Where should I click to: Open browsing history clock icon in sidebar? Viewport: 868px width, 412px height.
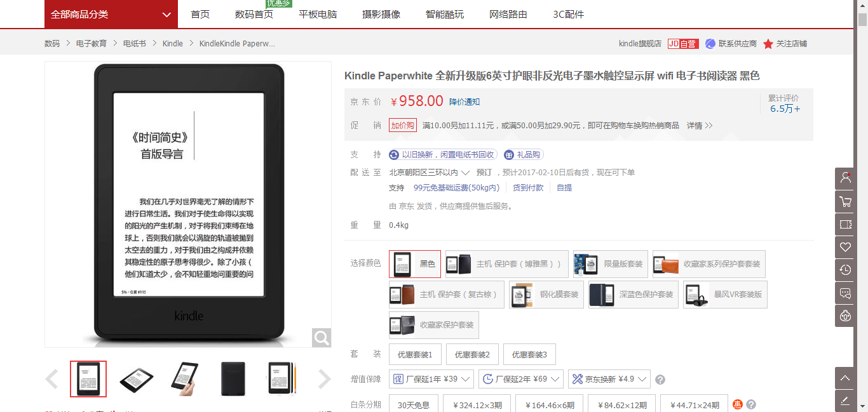844,270
